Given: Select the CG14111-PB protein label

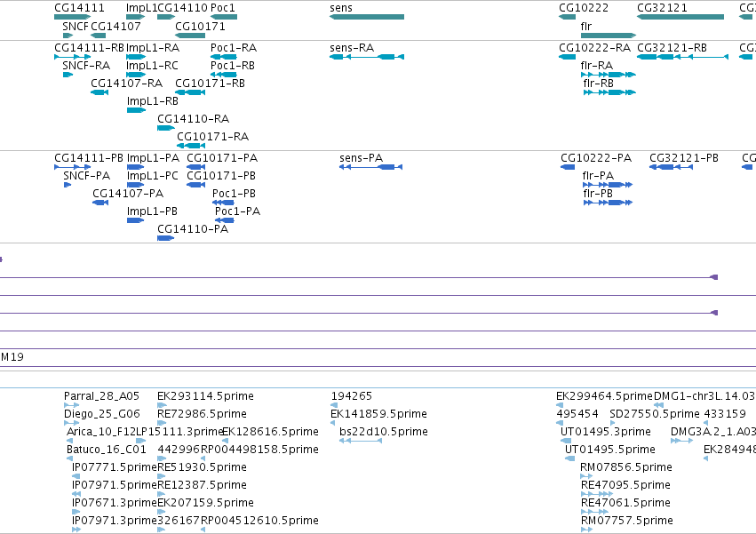Looking at the screenshot, I should tap(89, 158).
